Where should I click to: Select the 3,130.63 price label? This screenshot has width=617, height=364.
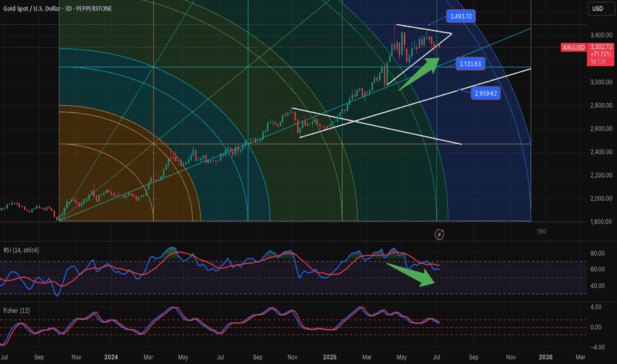click(x=470, y=64)
